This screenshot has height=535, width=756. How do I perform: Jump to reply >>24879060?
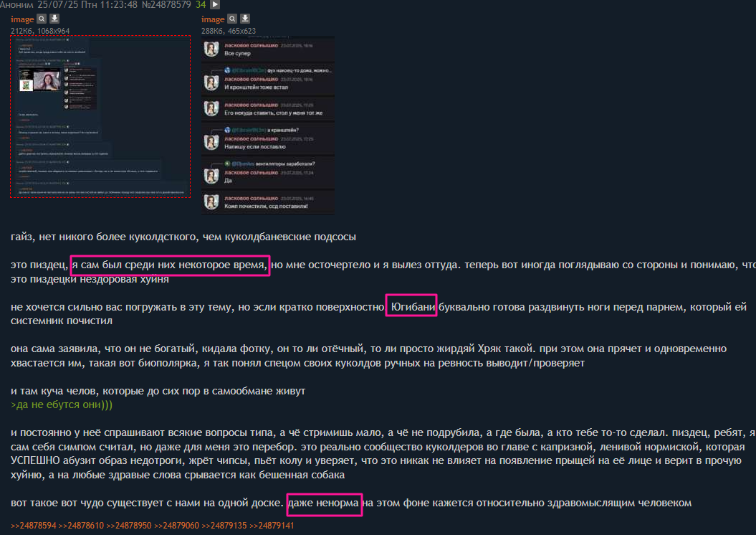click(176, 526)
